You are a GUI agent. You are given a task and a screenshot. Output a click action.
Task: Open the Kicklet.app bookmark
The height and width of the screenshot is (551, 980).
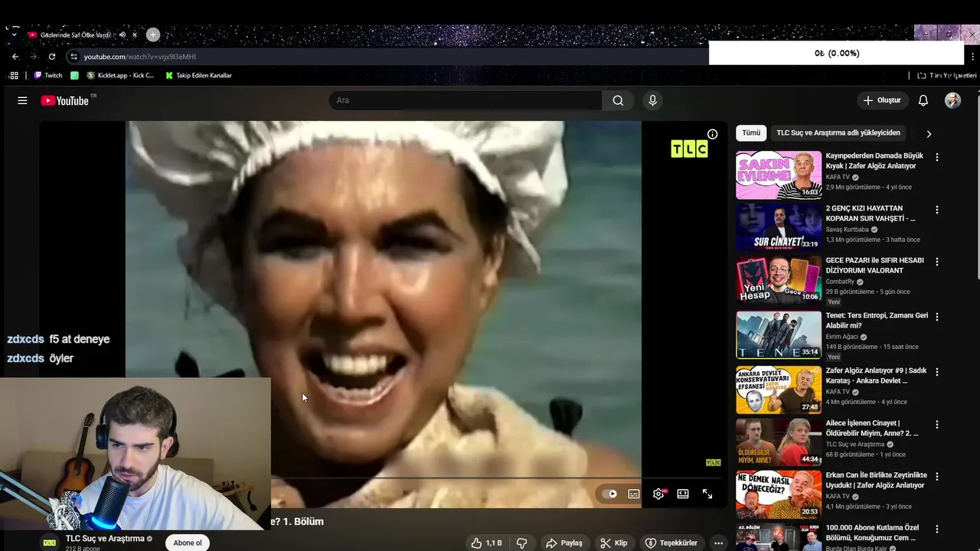click(120, 75)
